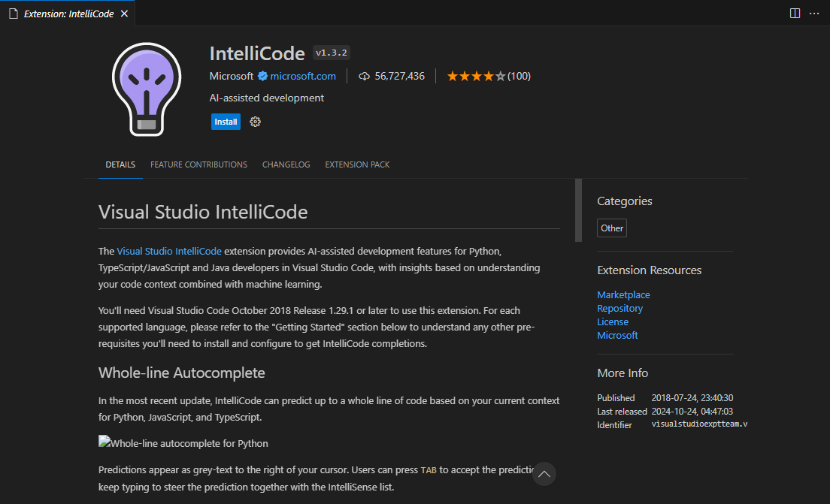
Task: Click the Whole-line Autocomplete heading
Action: pyautogui.click(x=182, y=373)
